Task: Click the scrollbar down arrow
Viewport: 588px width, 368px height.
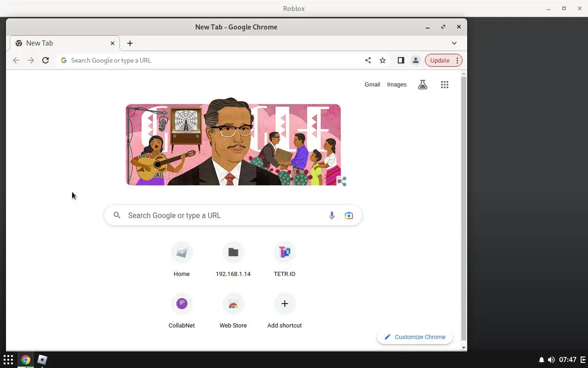Action: pos(464,348)
